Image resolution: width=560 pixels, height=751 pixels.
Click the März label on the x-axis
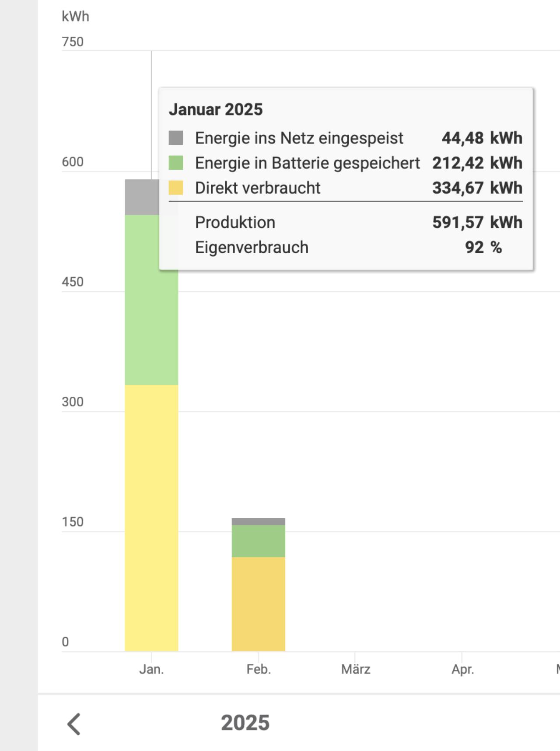(356, 669)
